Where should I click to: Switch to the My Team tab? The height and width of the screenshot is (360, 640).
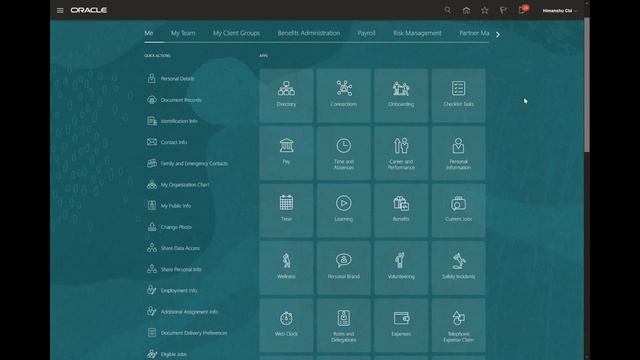(183, 33)
